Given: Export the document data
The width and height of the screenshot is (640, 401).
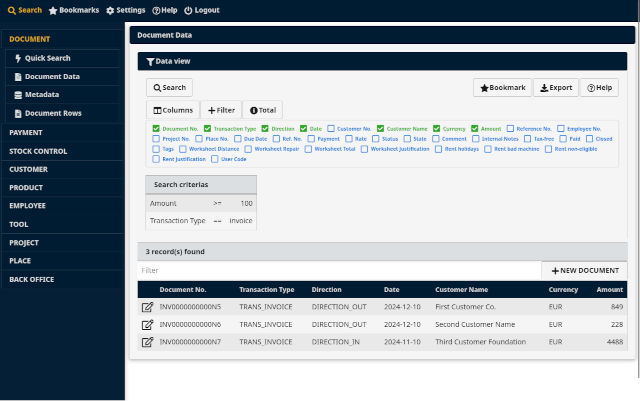Looking at the screenshot, I should click(x=556, y=88).
